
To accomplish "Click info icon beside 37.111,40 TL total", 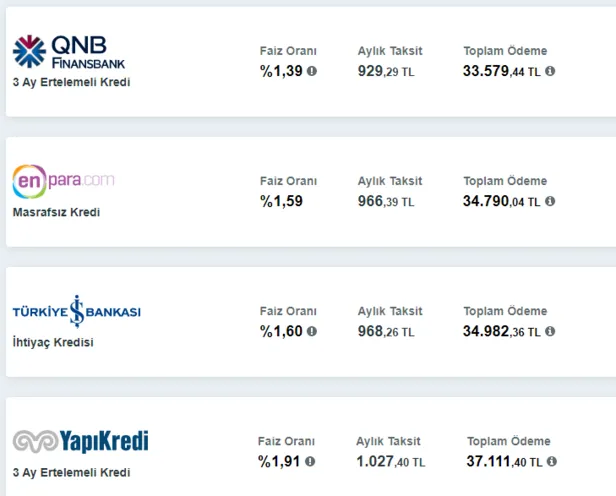I will click(550, 461).
